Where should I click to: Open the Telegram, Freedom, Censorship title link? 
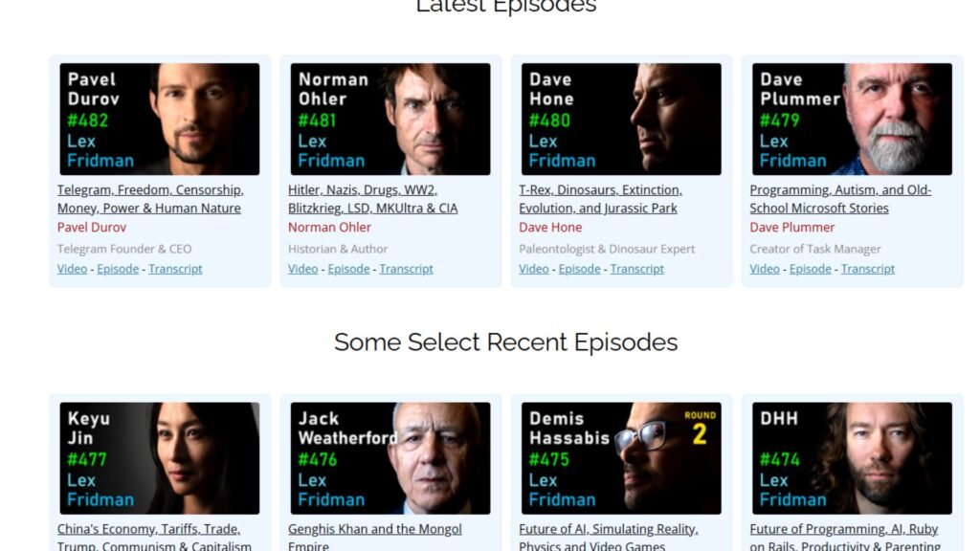coord(150,199)
